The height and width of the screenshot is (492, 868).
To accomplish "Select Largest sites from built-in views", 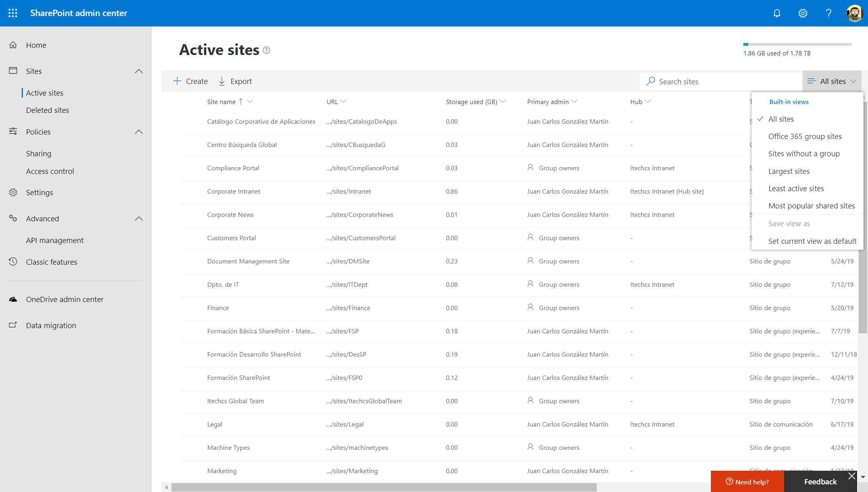I will [x=789, y=171].
